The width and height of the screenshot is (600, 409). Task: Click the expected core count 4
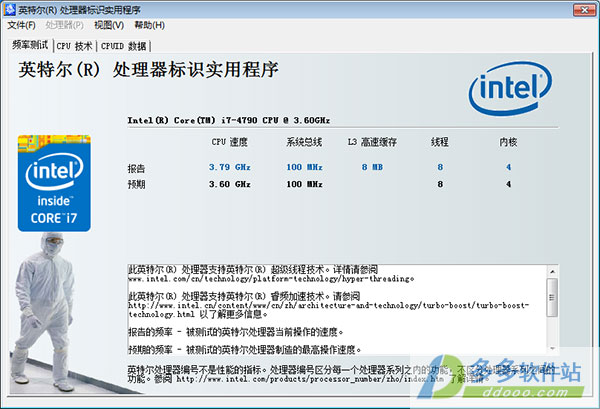tap(509, 184)
